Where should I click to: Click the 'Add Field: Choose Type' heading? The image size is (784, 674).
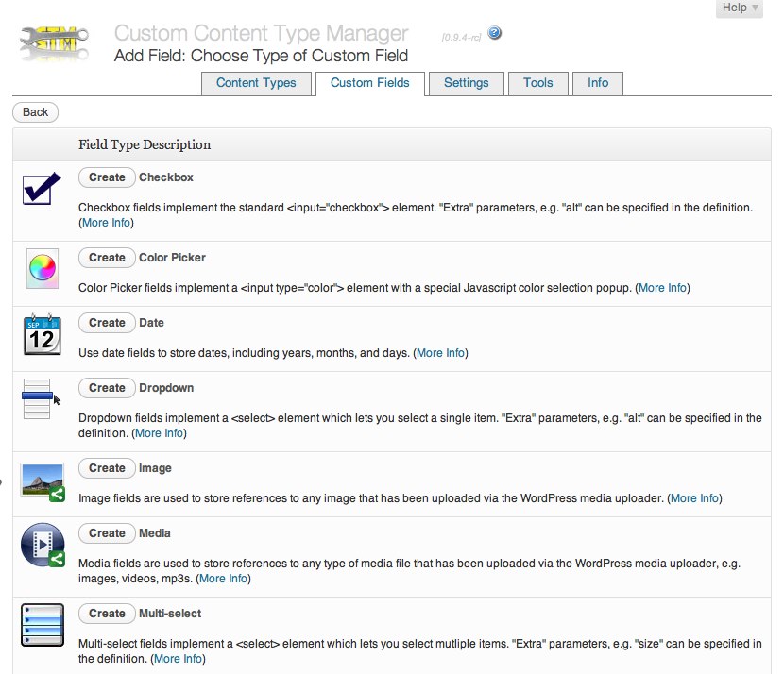261,56
